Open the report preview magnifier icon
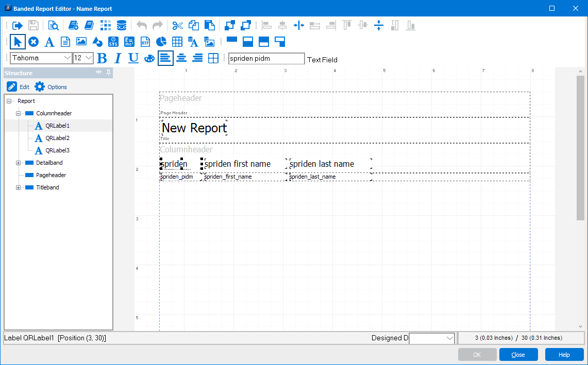The height and width of the screenshot is (365, 588). click(x=53, y=25)
